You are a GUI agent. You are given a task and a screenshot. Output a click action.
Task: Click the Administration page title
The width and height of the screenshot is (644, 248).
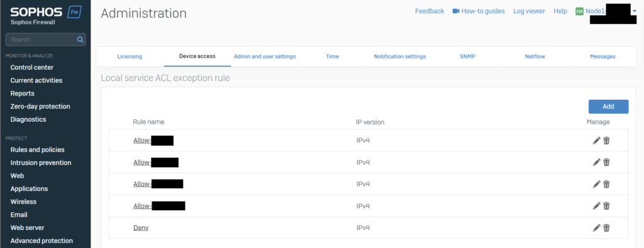144,14
